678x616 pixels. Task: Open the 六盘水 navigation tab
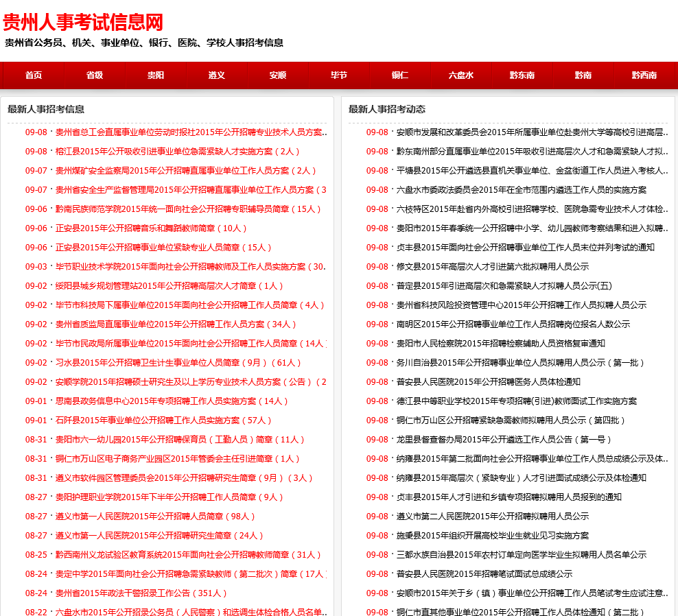pyautogui.click(x=461, y=75)
